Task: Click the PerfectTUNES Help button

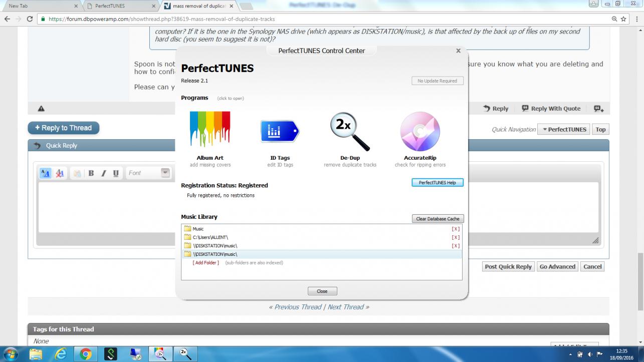Action: tap(437, 183)
